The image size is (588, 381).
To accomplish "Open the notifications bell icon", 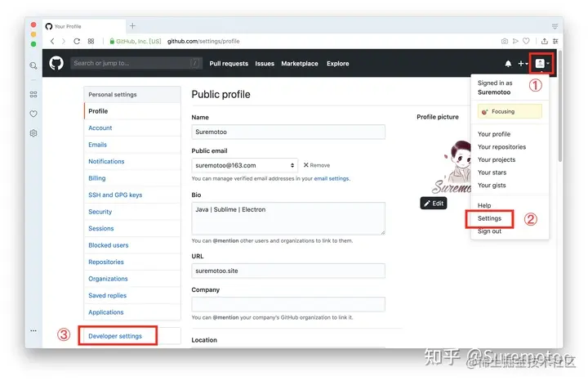I will 508,64.
